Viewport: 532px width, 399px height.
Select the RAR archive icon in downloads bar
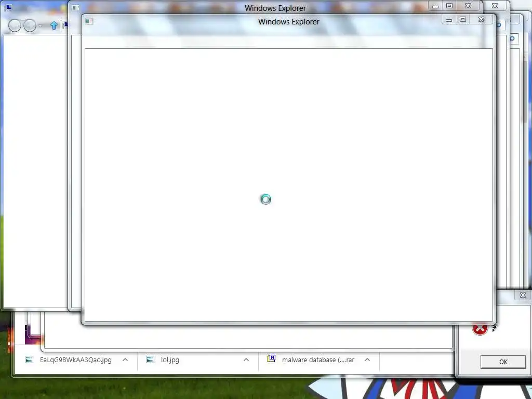click(271, 359)
